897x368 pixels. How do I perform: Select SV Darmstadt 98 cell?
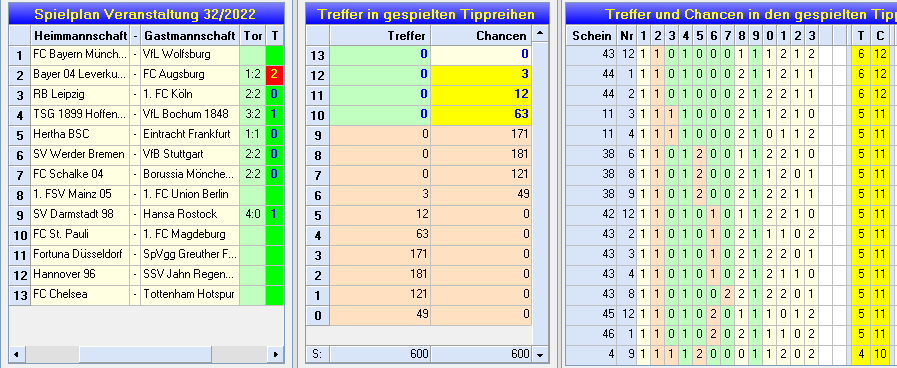click(80, 215)
